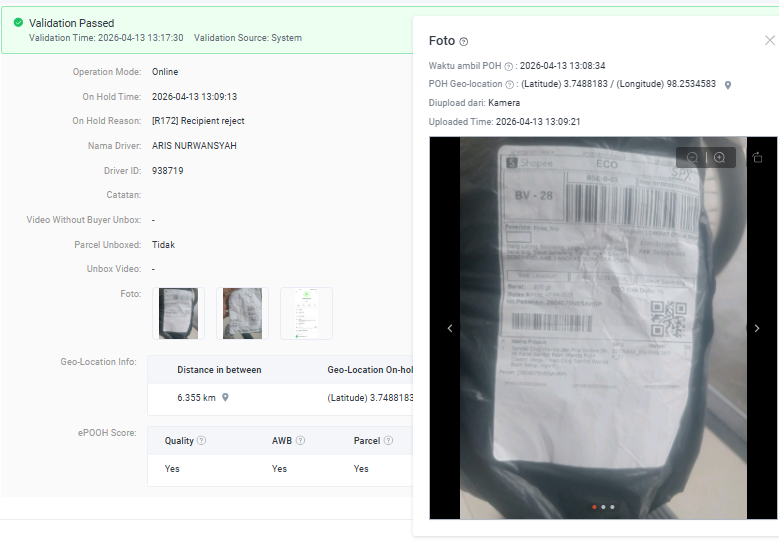
Task: Zoom out the photo viewer
Action: tap(692, 157)
